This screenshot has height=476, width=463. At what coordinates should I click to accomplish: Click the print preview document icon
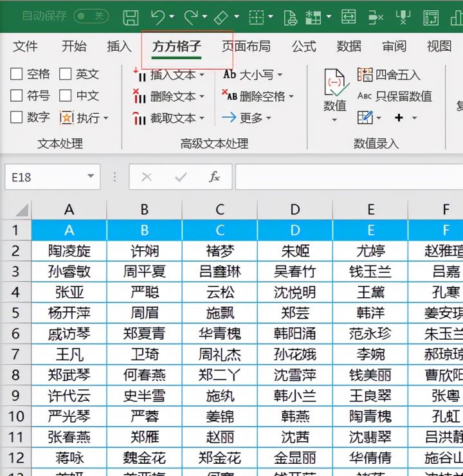click(291, 17)
